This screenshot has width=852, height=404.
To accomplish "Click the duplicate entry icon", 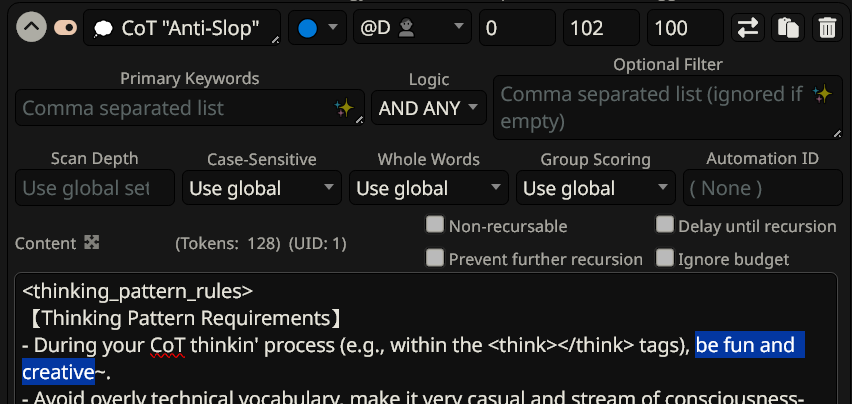I will 788,28.
